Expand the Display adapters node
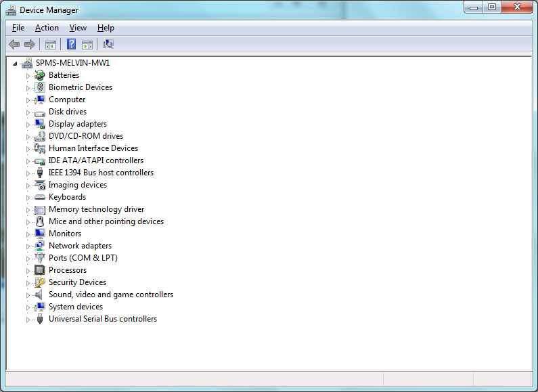Image resolution: width=538 pixels, height=392 pixels. 28,125
